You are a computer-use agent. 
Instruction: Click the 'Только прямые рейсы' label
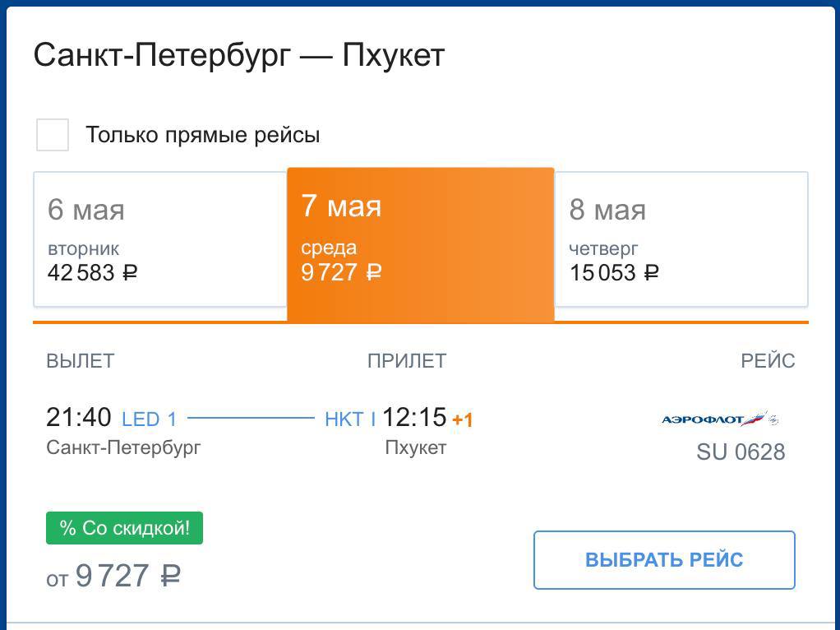(202, 135)
